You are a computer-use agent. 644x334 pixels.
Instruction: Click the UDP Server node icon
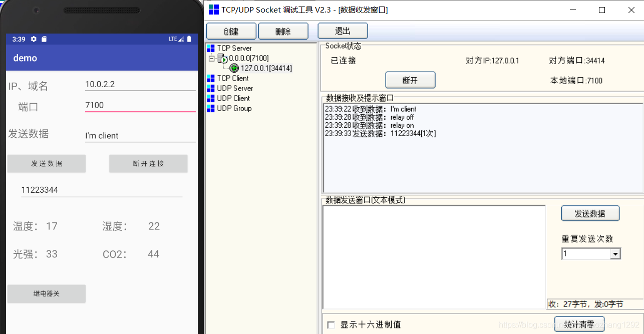point(211,88)
